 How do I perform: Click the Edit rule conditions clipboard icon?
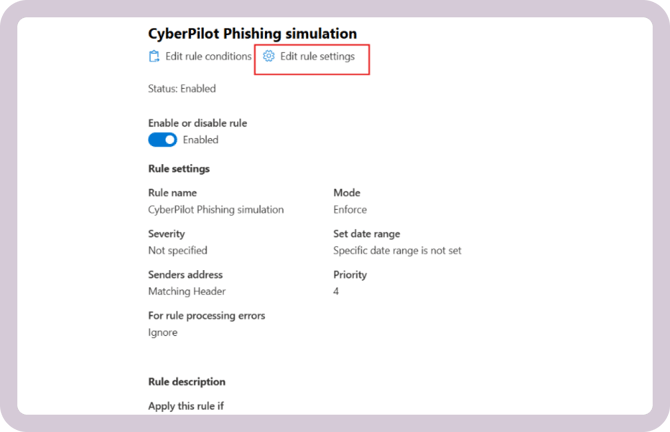154,57
